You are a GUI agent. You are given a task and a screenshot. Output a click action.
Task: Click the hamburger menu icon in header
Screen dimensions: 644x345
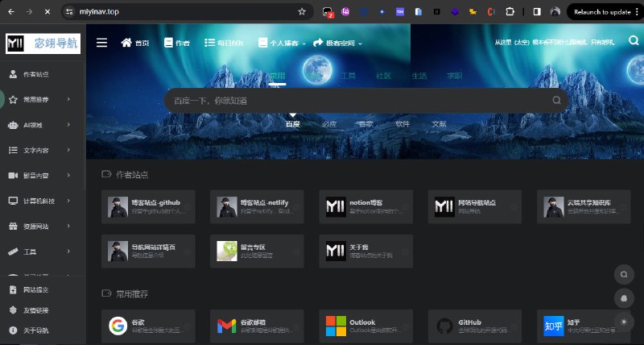tap(101, 43)
